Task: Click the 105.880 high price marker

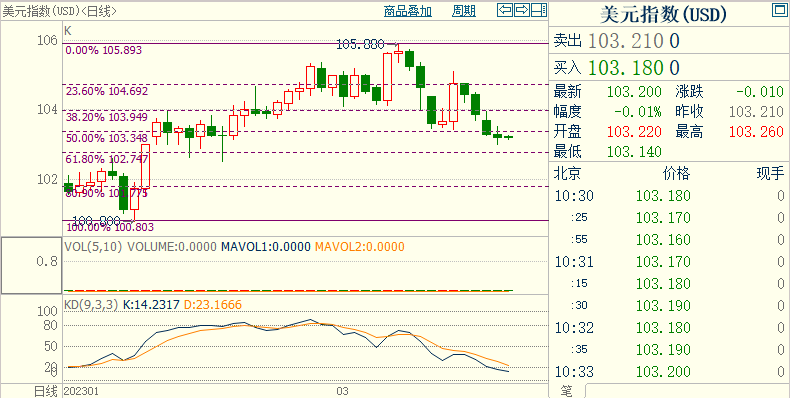Action: tap(360, 44)
